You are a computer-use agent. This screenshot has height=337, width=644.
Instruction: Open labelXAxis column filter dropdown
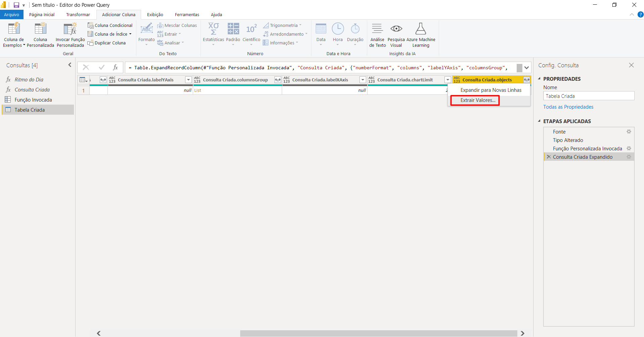pyautogui.click(x=363, y=80)
